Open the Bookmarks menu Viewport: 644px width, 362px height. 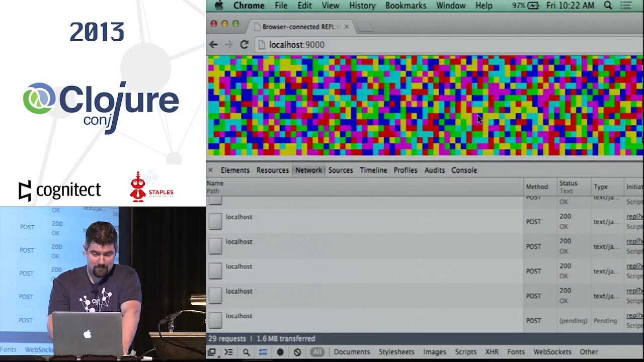[x=406, y=6]
